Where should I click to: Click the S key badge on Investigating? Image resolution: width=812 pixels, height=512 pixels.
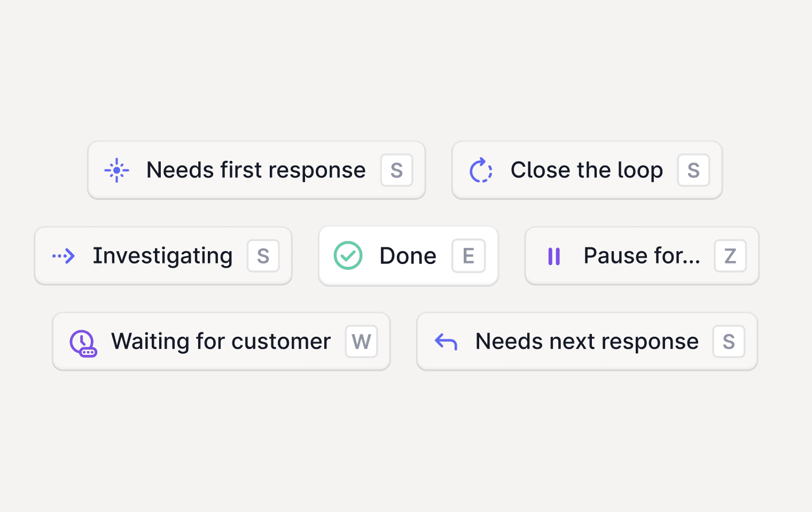(263, 256)
